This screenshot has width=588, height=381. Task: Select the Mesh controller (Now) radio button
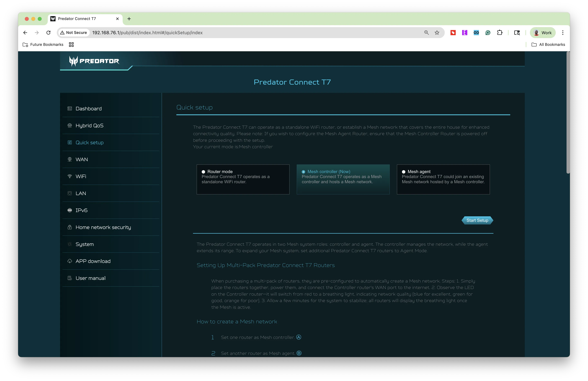coord(303,172)
